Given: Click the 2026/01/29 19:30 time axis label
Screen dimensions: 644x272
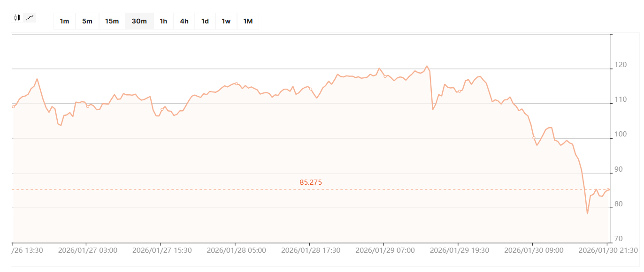Looking at the screenshot, I should point(460,250).
